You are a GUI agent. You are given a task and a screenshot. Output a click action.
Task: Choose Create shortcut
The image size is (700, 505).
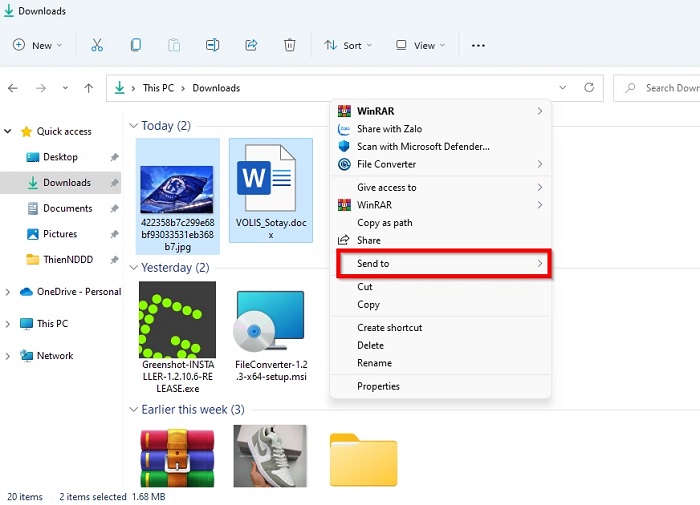[x=441, y=328]
